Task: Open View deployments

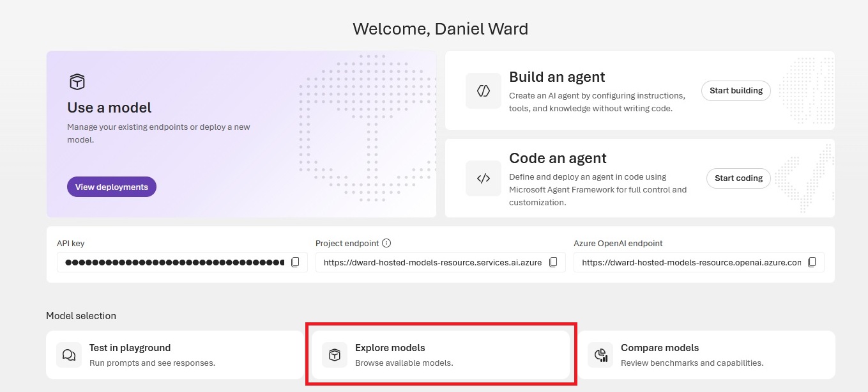Action: click(112, 187)
